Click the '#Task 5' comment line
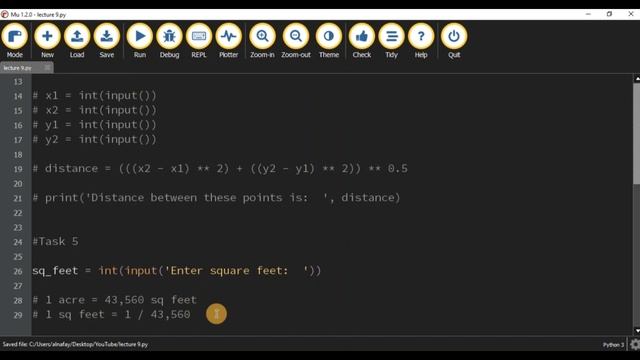Image resolution: width=640 pixels, height=360 pixels. [56, 241]
